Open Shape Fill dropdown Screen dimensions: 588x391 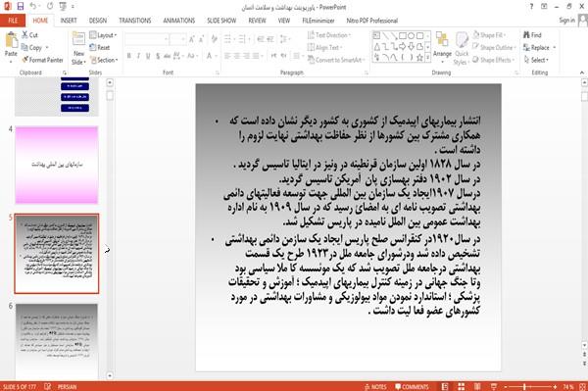[x=489, y=35]
